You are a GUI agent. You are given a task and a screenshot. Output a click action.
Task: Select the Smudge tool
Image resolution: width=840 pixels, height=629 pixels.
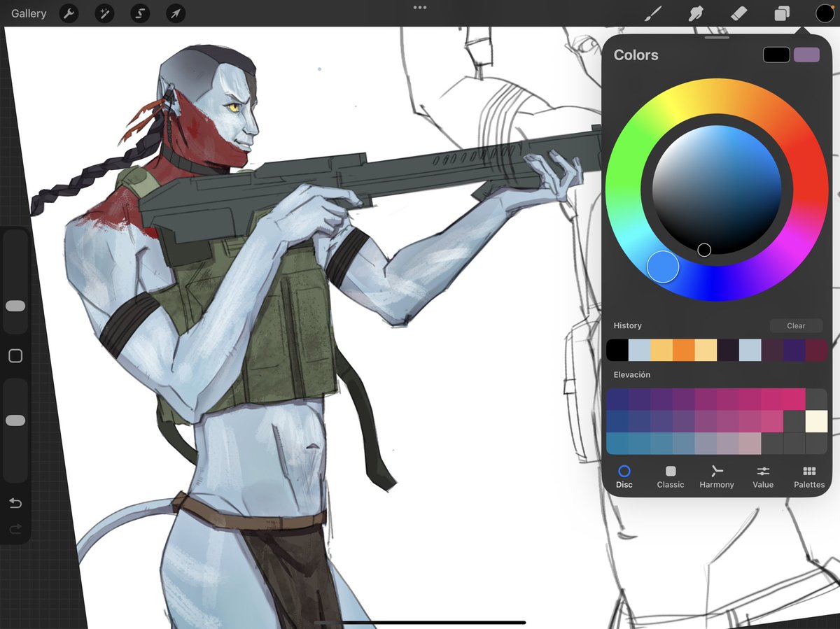(696, 13)
